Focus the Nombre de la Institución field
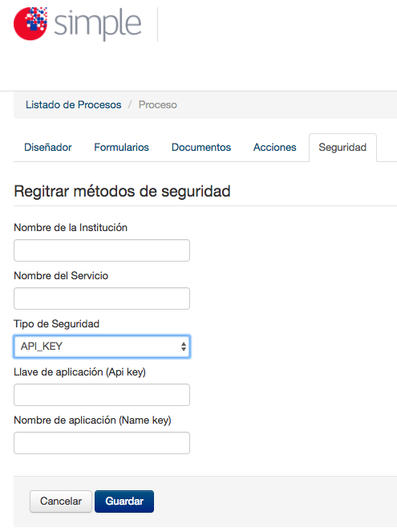 pos(102,250)
